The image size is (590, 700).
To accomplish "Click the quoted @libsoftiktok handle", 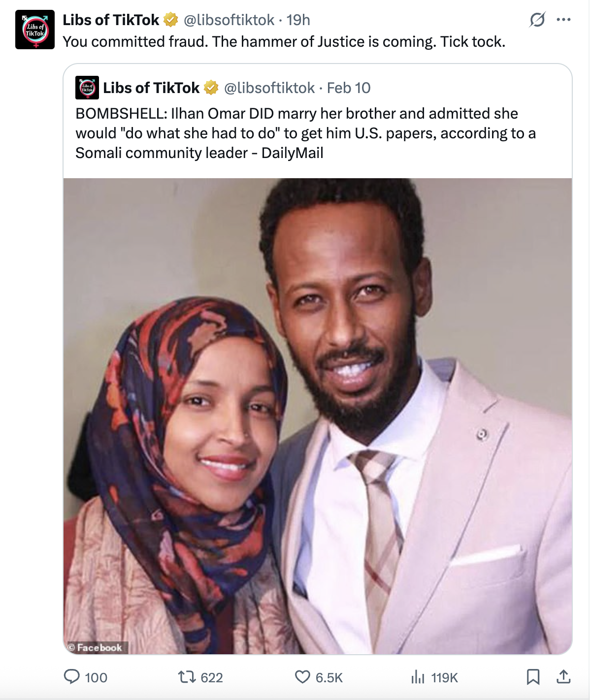I will pos(269,88).
